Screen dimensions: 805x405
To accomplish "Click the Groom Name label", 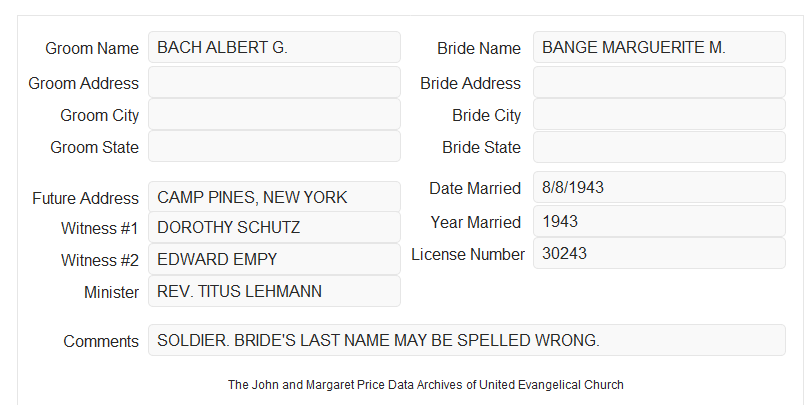I will (x=92, y=48).
